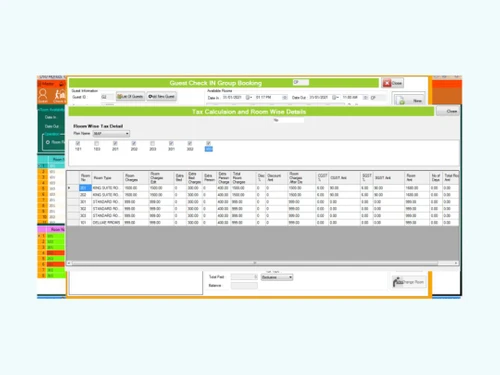Image resolution: width=500 pixels, height=375 pixels.
Task: Click the empty text box beside Total Paid
Action: 135,283
